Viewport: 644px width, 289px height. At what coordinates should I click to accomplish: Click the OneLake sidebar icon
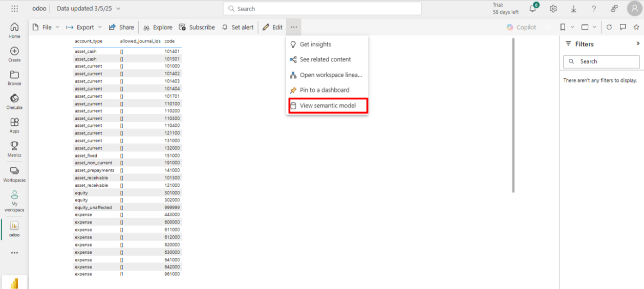pyautogui.click(x=14, y=101)
